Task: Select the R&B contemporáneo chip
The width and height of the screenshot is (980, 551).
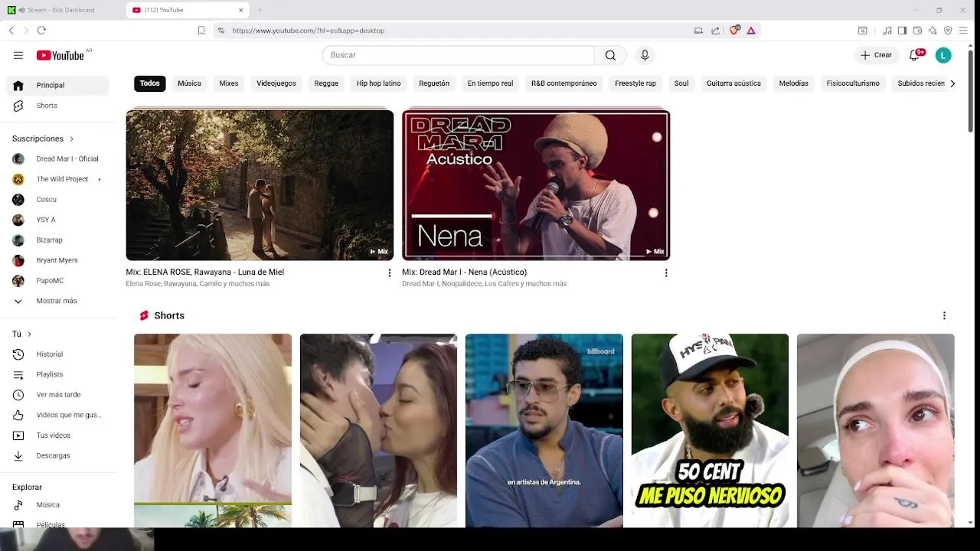Action: pos(564,83)
